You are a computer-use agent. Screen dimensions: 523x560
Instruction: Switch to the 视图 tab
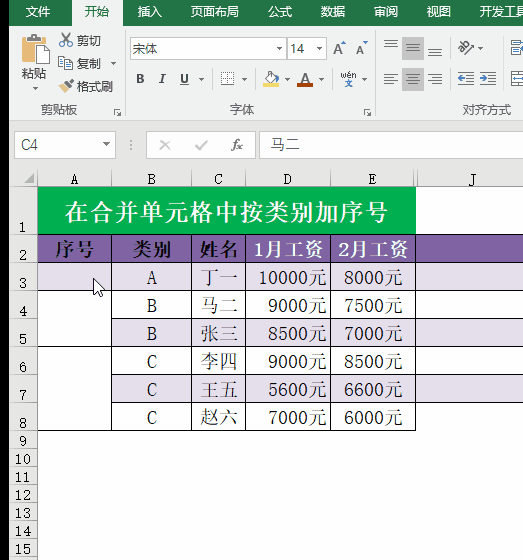[x=438, y=12]
